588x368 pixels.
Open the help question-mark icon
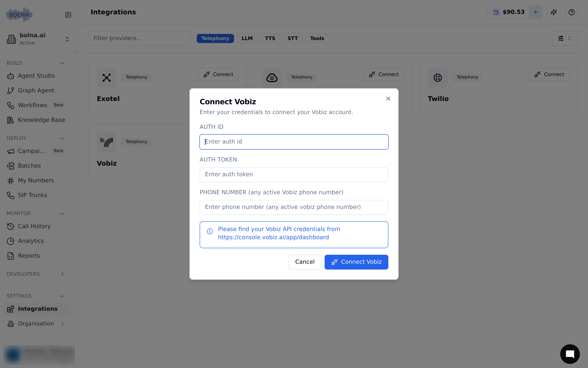(571, 12)
